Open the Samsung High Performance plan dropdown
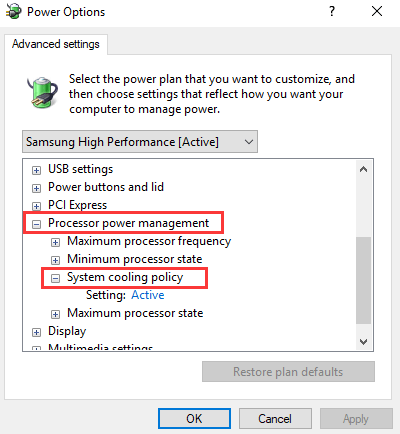The height and width of the screenshot is (434, 400). [x=140, y=142]
